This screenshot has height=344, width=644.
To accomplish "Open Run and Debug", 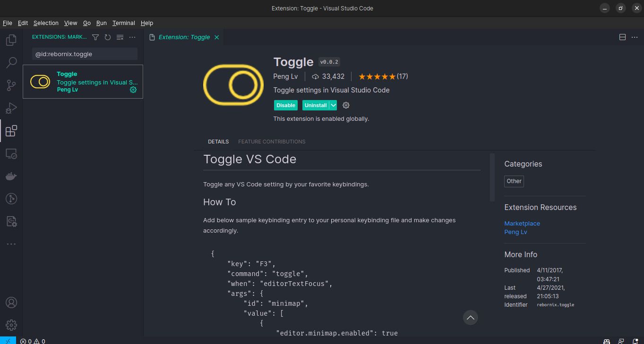I will pos(11,108).
